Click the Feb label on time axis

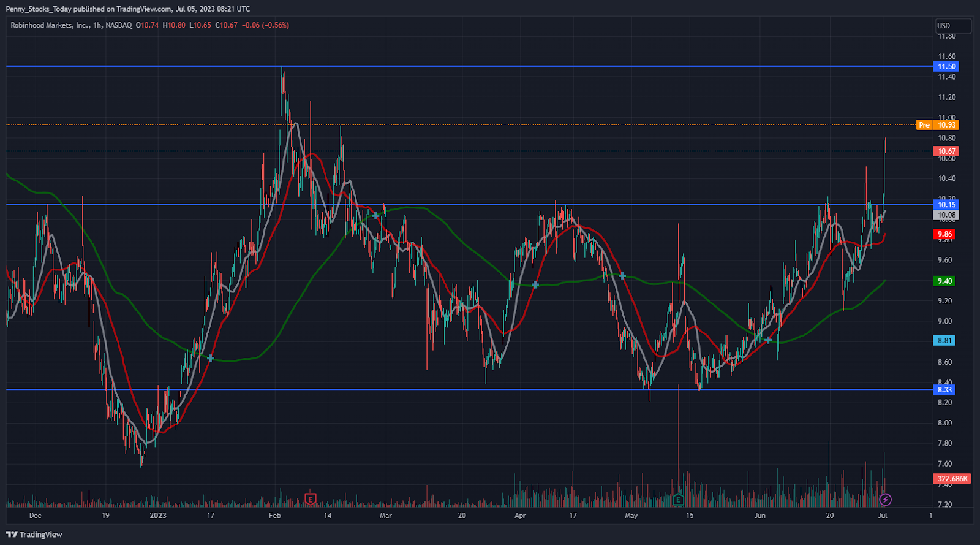[275, 516]
